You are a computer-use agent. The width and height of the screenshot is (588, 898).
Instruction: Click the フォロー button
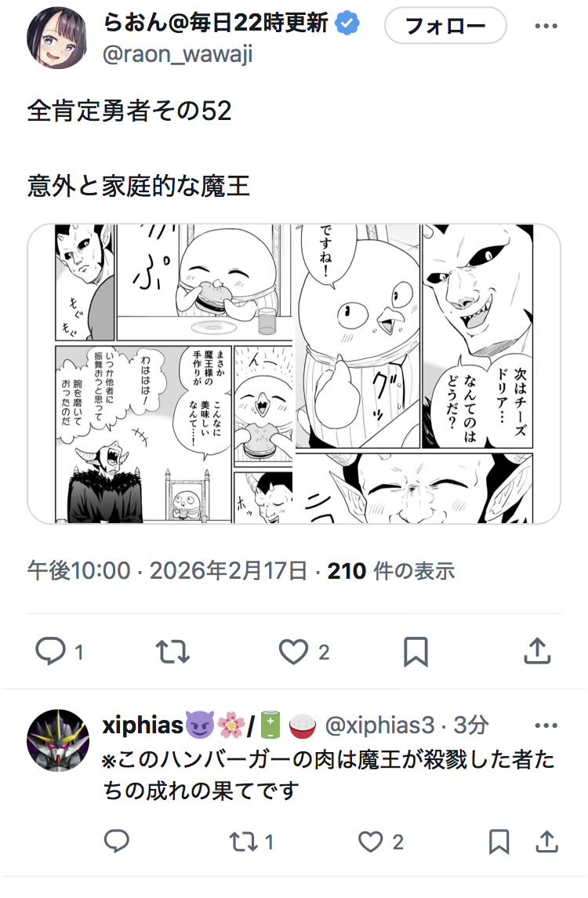pos(445,25)
